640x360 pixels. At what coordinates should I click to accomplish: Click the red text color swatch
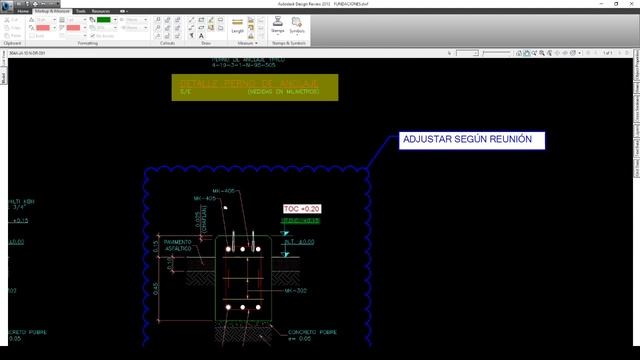pyautogui.click(x=43, y=28)
